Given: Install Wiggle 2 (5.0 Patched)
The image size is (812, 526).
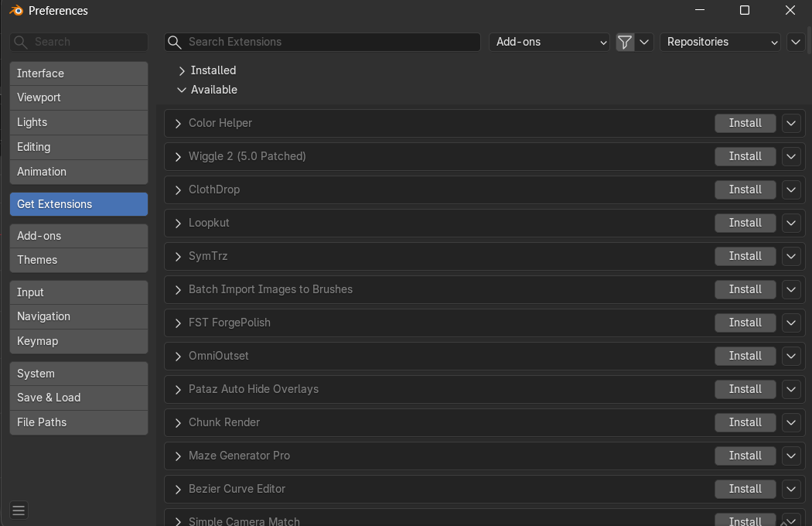Looking at the screenshot, I should point(745,156).
